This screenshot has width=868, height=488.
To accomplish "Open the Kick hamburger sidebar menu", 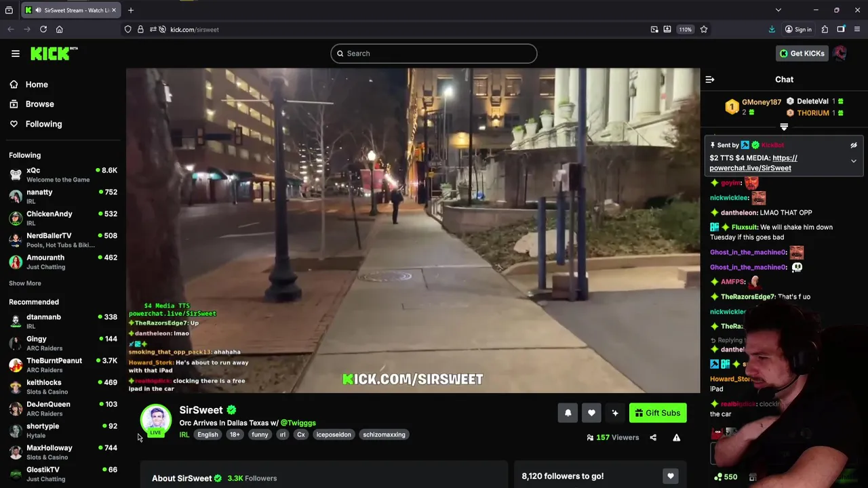I will 15,54.
